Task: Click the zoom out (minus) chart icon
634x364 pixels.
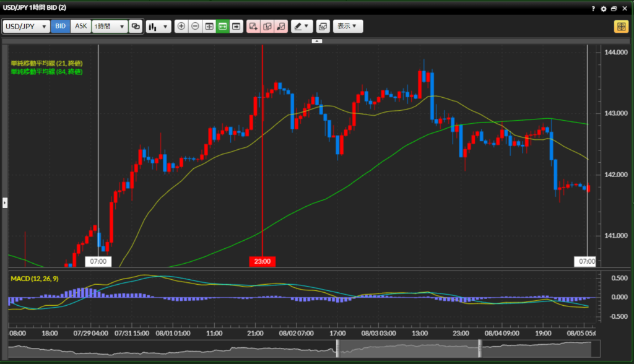Action: (x=195, y=27)
